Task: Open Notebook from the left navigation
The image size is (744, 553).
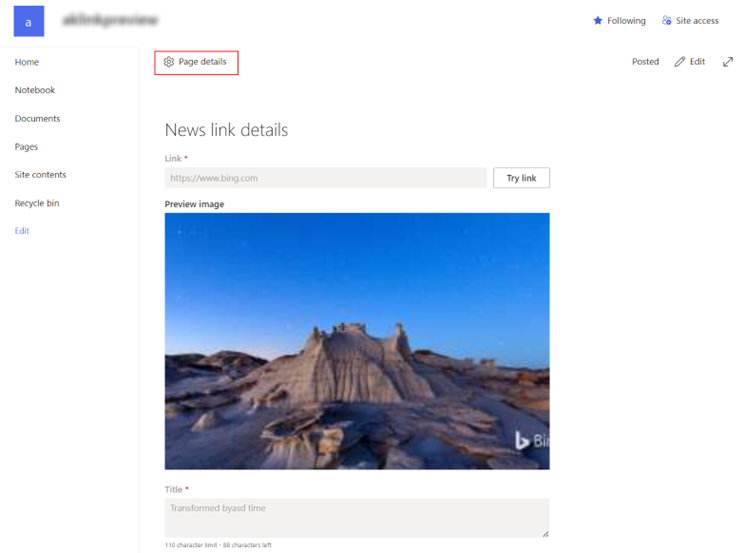Action: (x=35, y=90)
